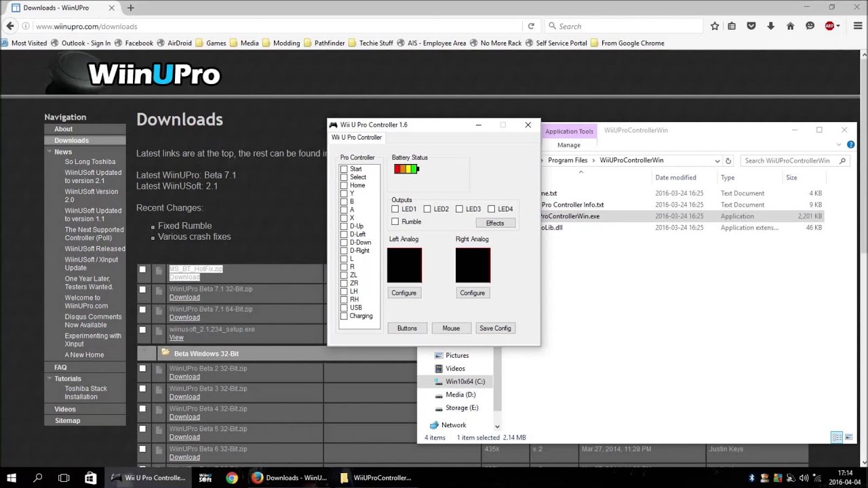The width and height of the screenshot is (868, 488).
Task: Expand Explorer address path dropdown
Action: (x=717, y=161)
